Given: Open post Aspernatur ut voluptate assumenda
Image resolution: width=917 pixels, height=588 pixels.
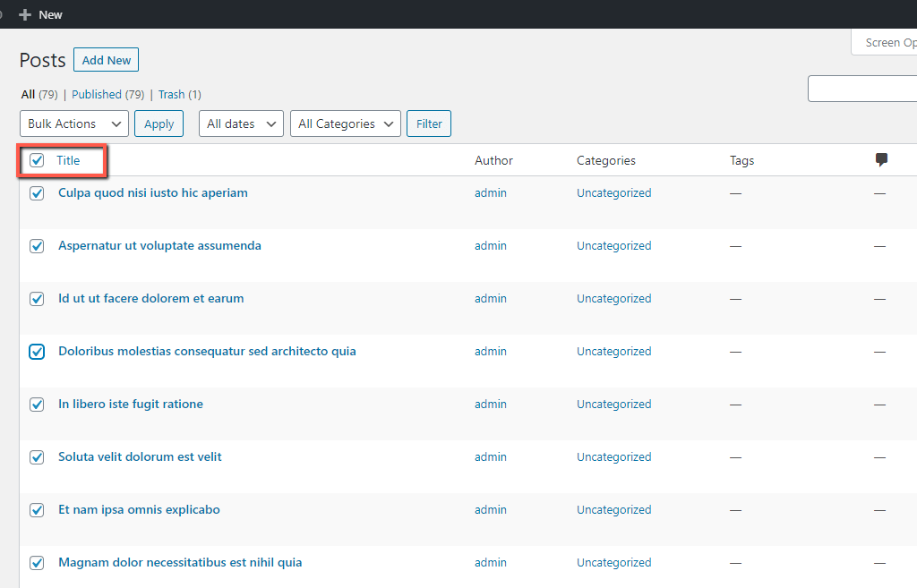Looking at the screenshot, I should pyautogui.click(x=159, y=245).
